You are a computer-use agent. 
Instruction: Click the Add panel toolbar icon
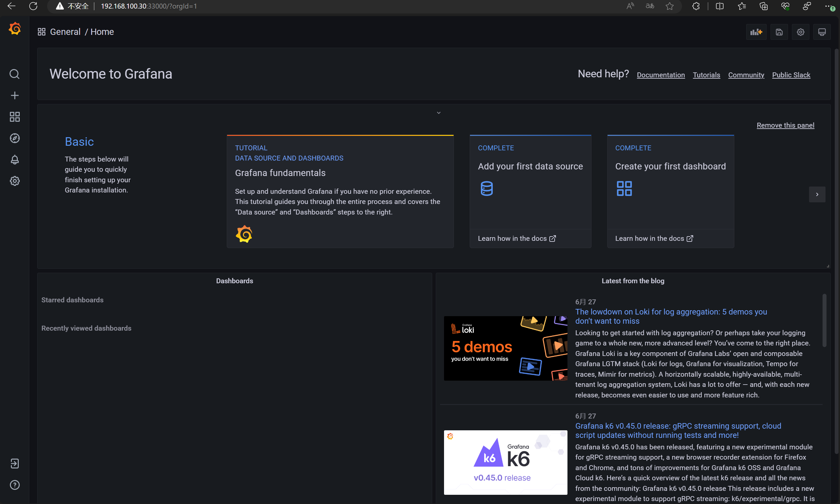tap(756, 32)
